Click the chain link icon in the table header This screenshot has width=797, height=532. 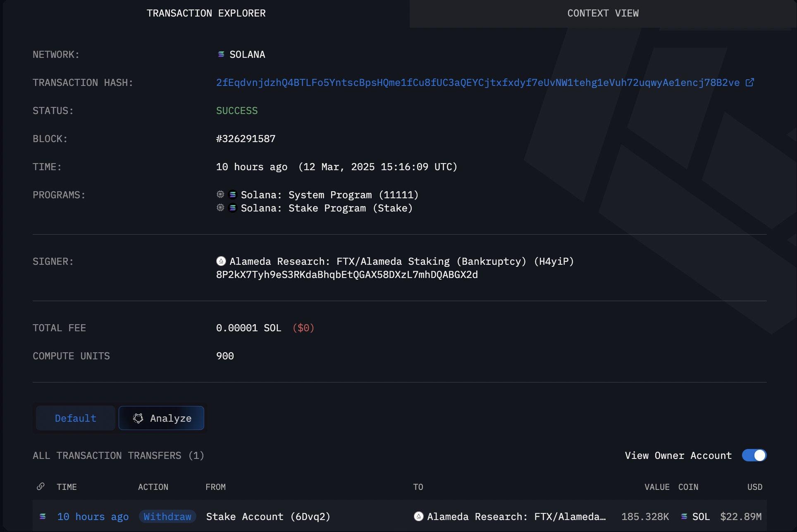(41, 487)
